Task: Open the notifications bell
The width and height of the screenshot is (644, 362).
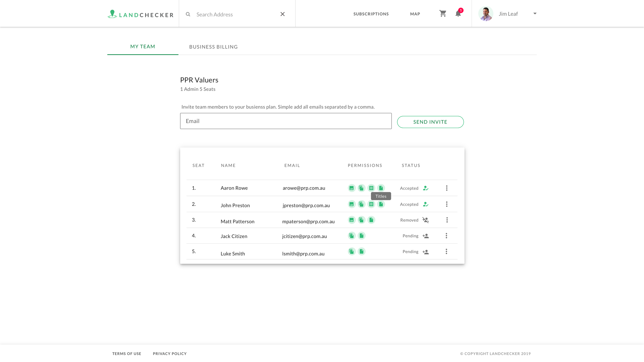Action: (x=458, y=13)
